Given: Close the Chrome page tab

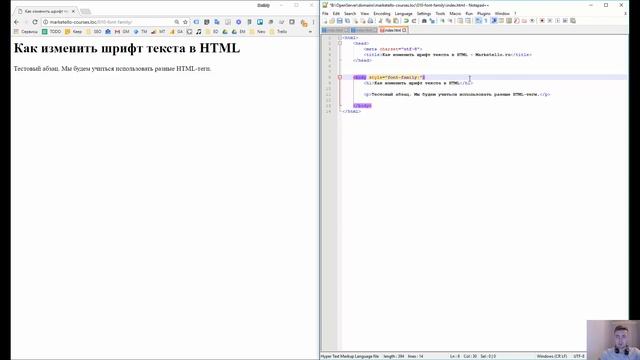Looking at the screenshot, I should point(73,11).
